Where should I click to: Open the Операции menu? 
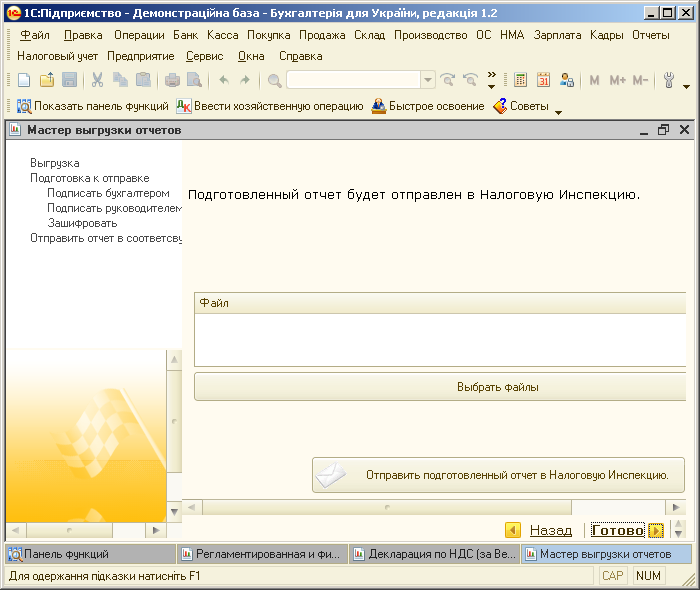[139, 35]
